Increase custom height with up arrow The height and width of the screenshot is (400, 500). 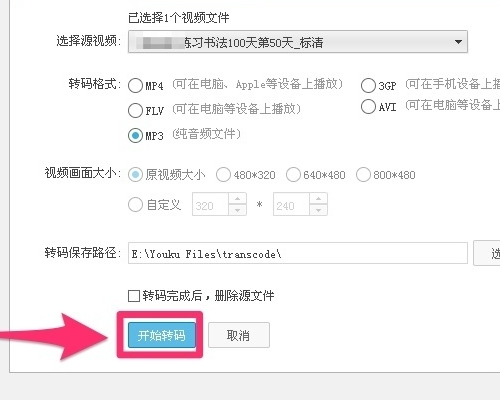(x=319, y=199)
